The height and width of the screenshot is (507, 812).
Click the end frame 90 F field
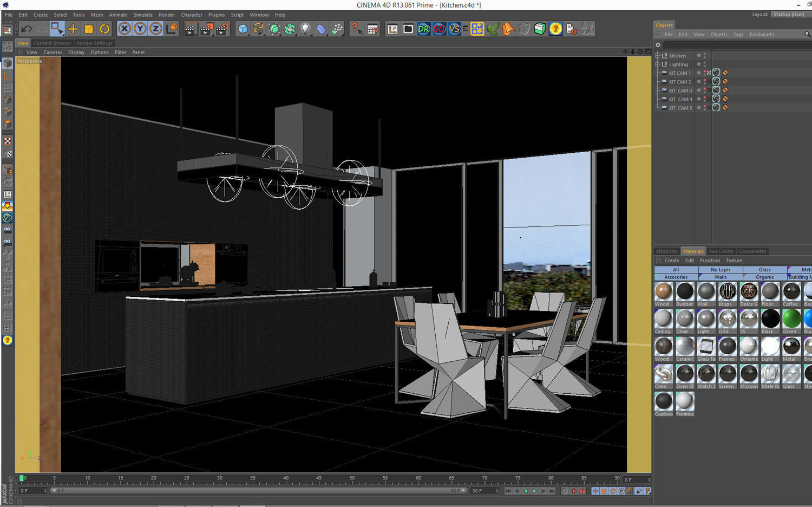click(484, 491)
